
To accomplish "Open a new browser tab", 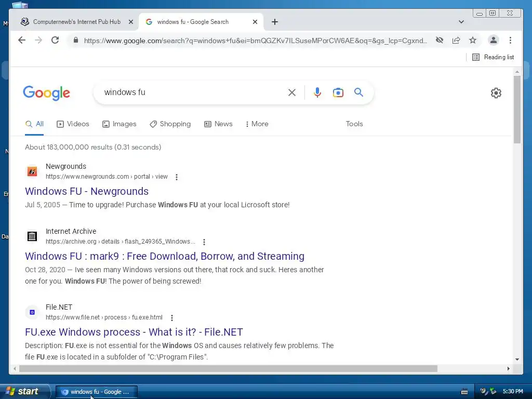I will 275,22.
